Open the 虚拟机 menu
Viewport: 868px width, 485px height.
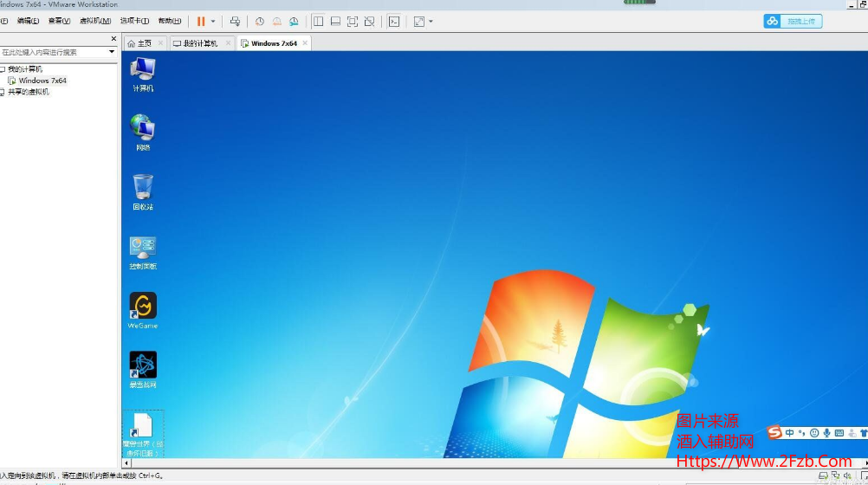tap(94, 21)
